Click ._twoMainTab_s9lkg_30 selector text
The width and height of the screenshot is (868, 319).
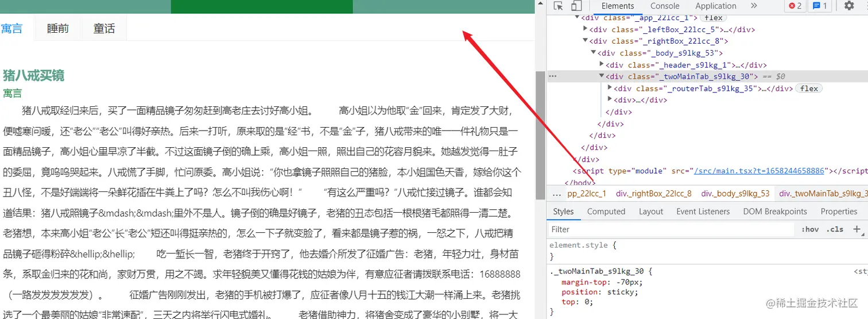[x=597, y=272]
